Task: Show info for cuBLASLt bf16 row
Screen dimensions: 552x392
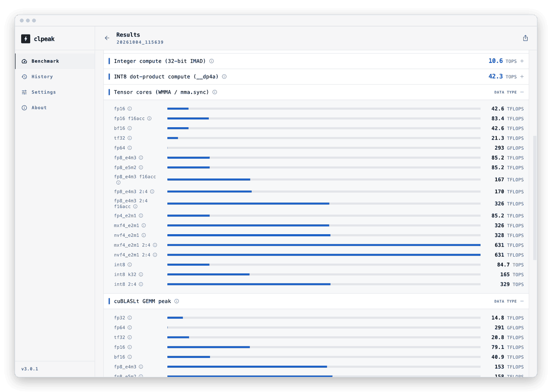Action: coord(130,358)
